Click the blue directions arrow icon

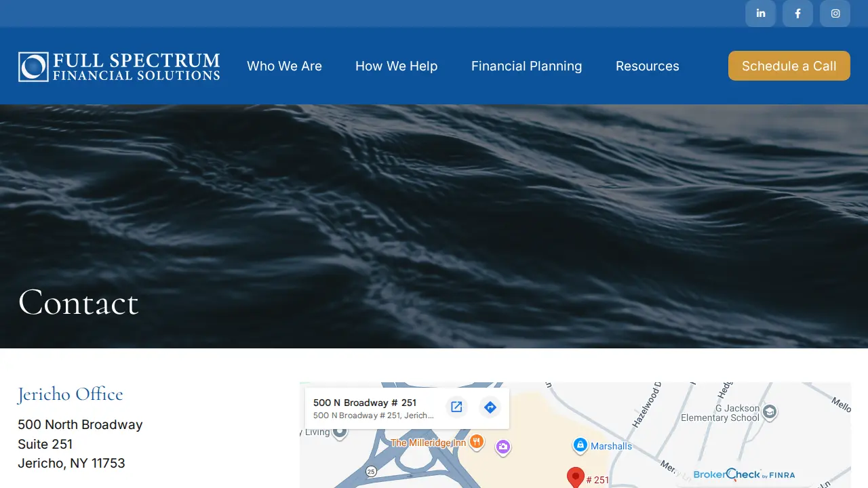coord(490,407)
